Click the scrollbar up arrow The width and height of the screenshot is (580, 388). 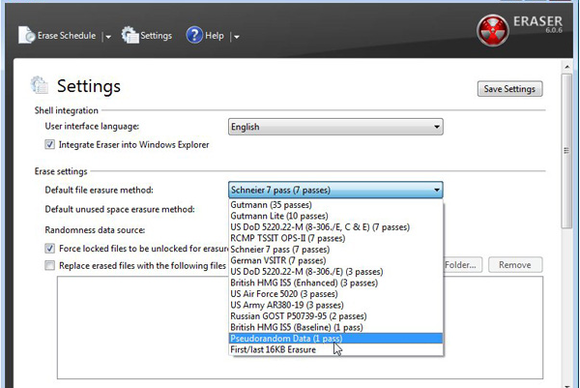[567, 67]
